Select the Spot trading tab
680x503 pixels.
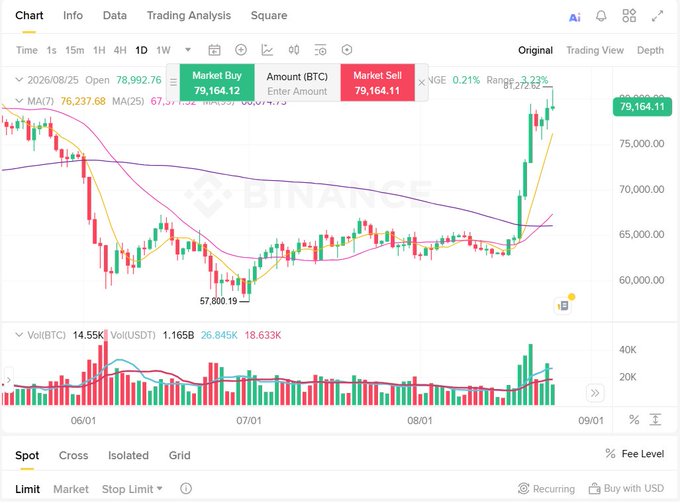[27, 455]
